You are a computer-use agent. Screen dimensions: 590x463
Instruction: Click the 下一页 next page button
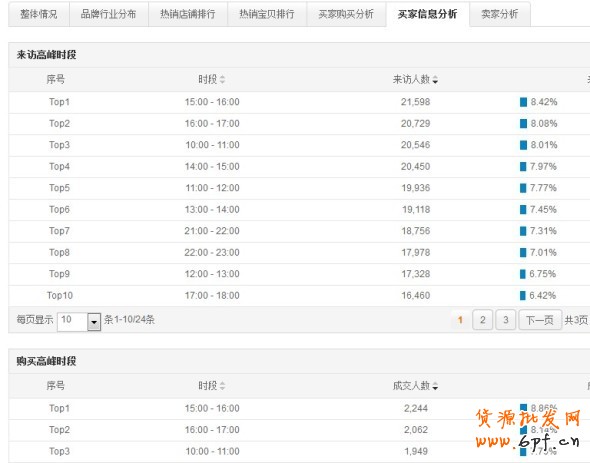click(540, 320)
